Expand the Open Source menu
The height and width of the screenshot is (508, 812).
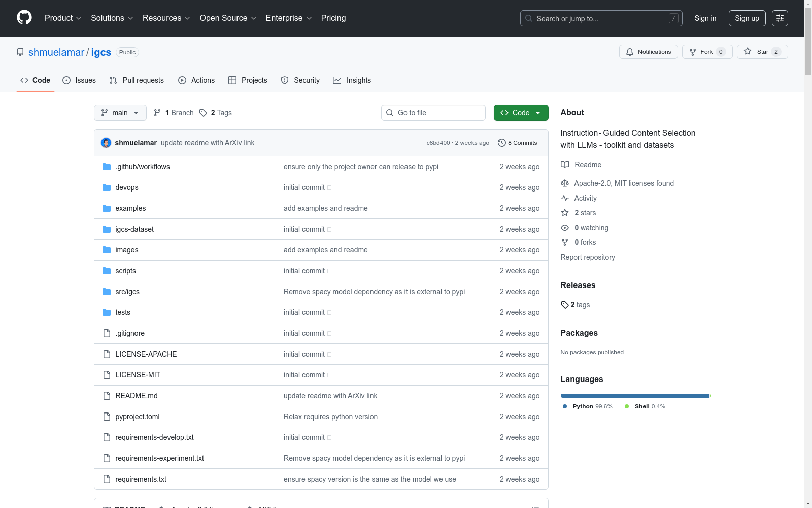tap(228, 18)
